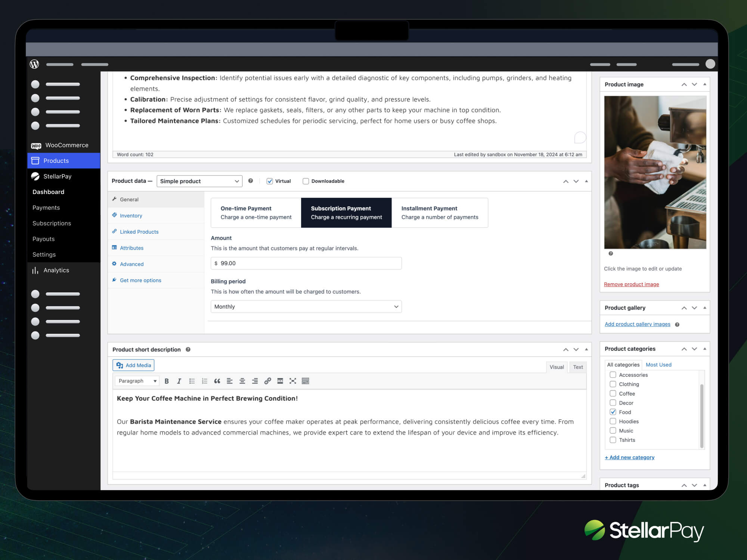Align text right
This screenshot has height=560, width=747.
click(x=255, y=381)
